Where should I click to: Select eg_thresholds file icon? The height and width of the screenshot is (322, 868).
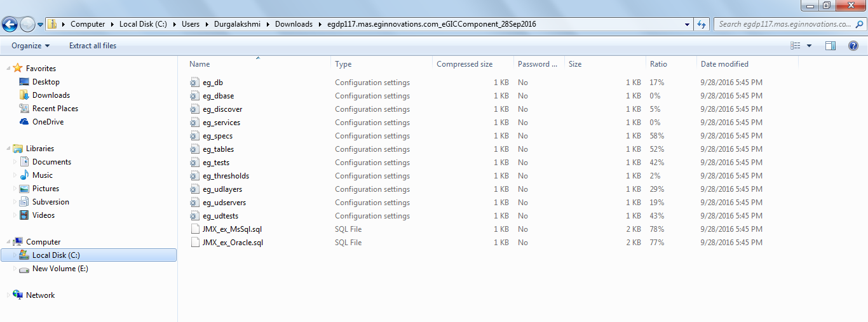(194, 176)
